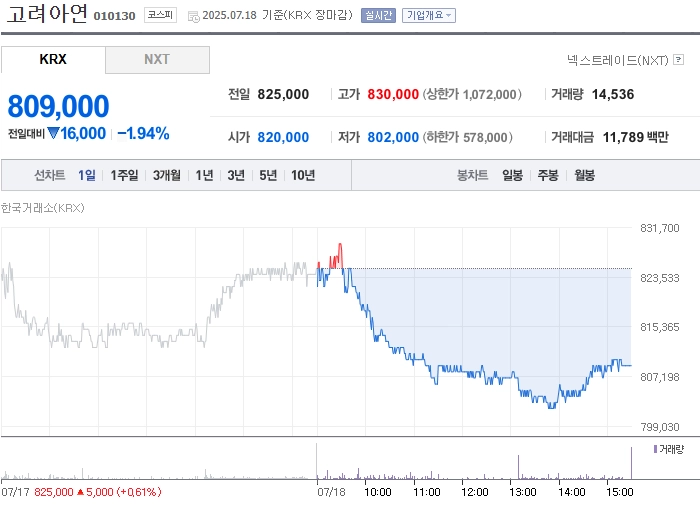Click the 07/18 date axis label
This screenshot has height=505, width=700.
[x=331, y=492]
